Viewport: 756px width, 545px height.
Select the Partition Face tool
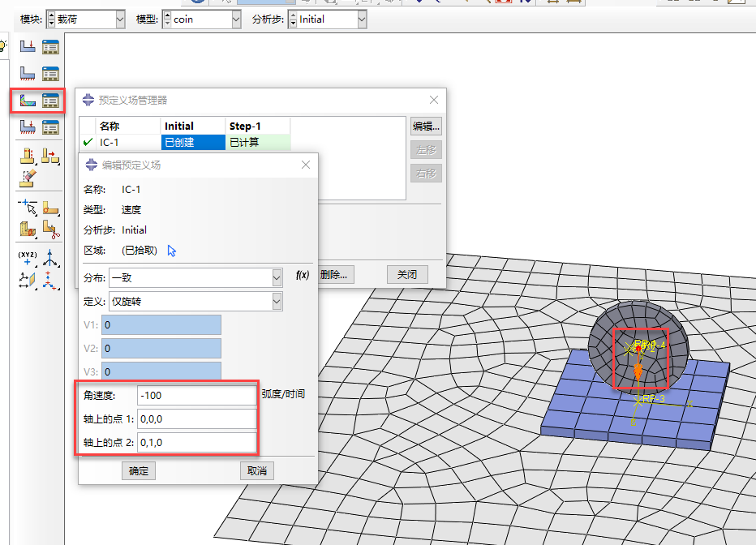(50, 208)
